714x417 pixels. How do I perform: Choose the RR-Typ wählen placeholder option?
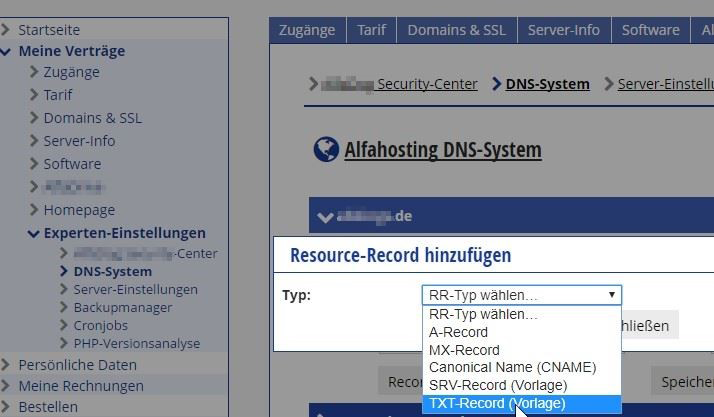click(x=522, y=314)
